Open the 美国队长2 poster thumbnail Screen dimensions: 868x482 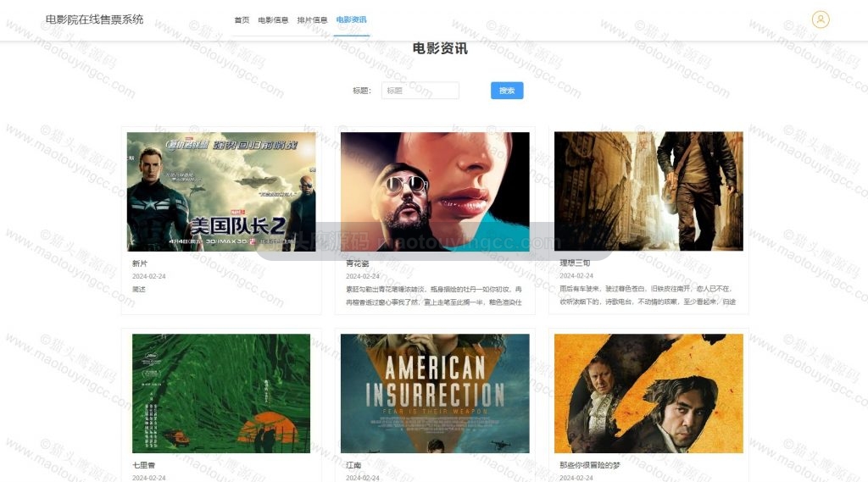coord(221,191)
